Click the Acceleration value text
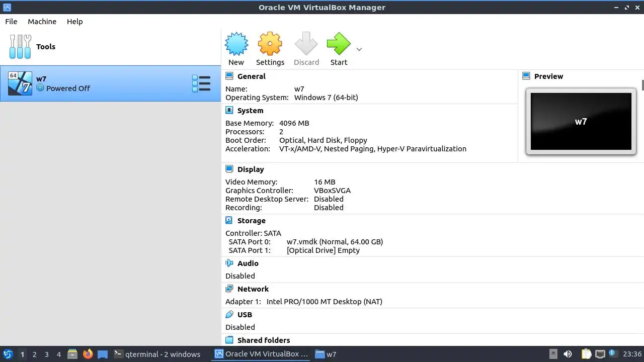Screen dimensions: 644x362 tap(373, 149)
